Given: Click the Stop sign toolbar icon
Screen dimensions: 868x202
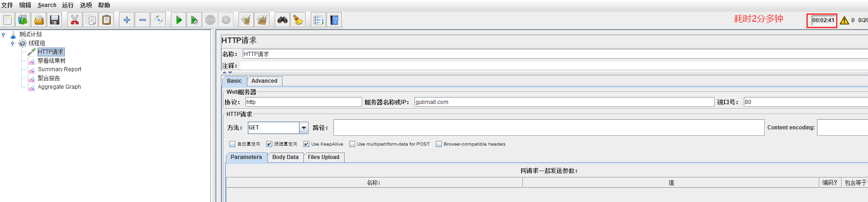Looking at the screenshot, I should pos(210,20).
